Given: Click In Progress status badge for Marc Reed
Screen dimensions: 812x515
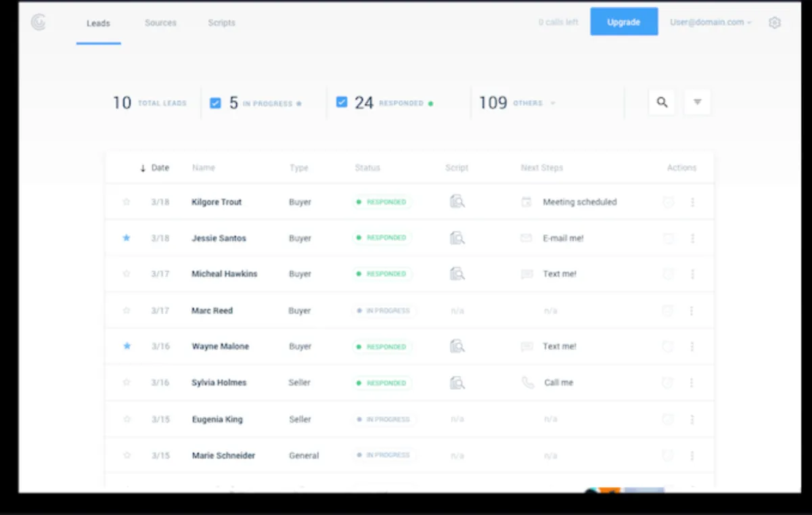Looking at the screenshot, I should (384, 311).
